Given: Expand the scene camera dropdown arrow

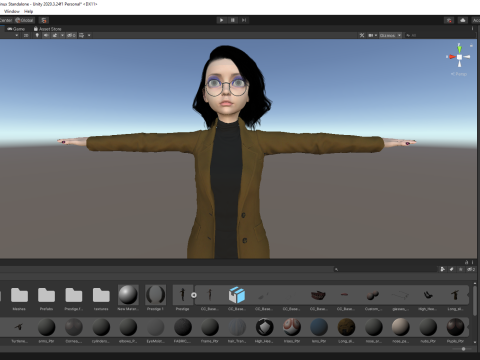Looking at the screenshot, I should 376,35.
